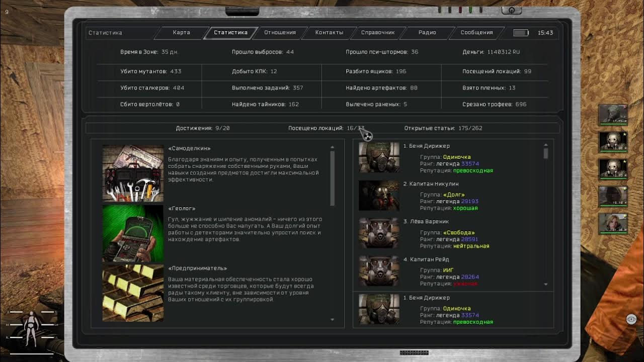Go to the Справочник tab
The width and height of the screenshot is (644, 362).
[x=378, y=33]
